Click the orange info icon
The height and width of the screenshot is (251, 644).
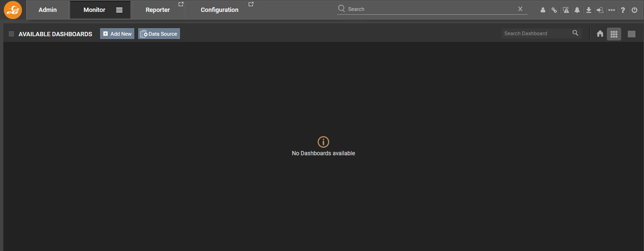point(323,141)
